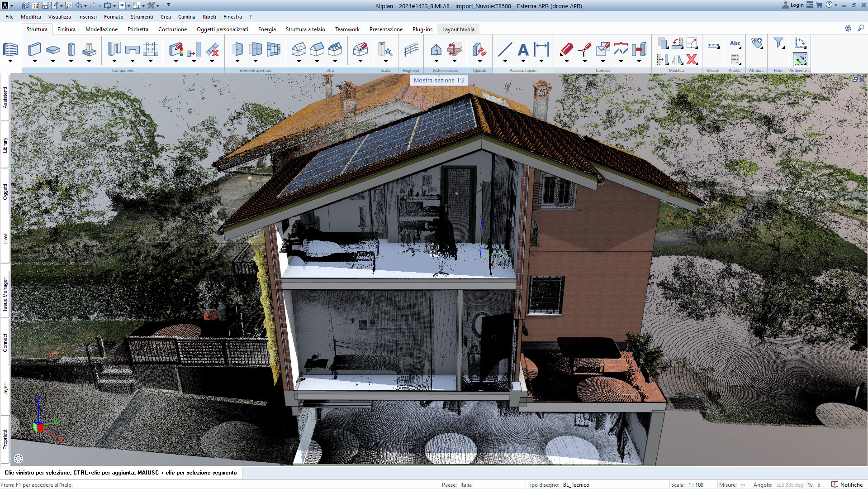Click the Filtro funnel icon

[778, 43]
